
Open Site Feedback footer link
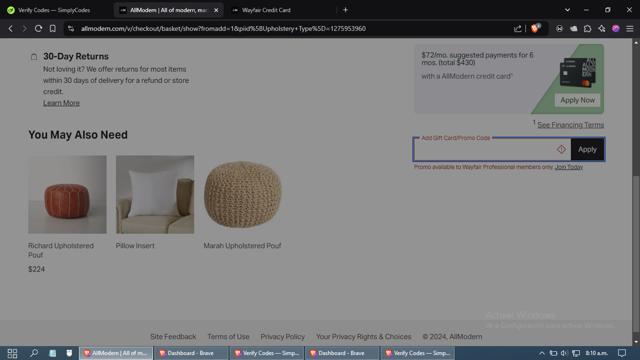tap(173, 337)
